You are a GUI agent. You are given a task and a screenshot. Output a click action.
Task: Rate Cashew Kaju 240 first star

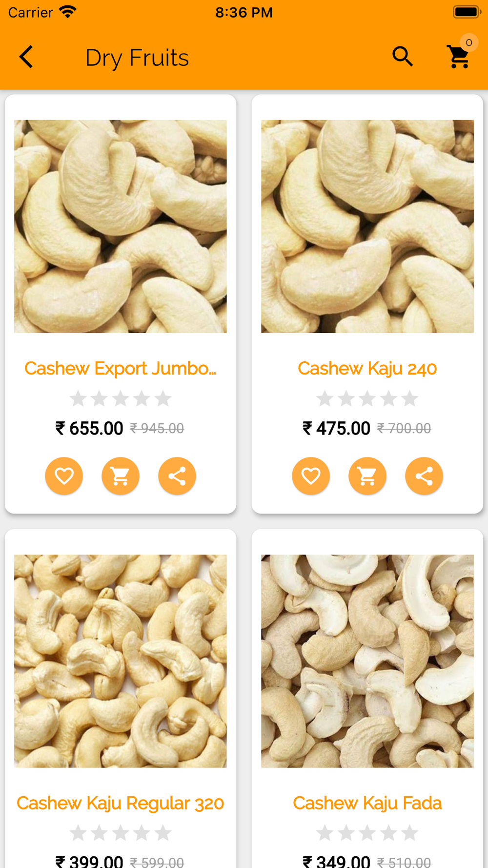coord(325,398)
